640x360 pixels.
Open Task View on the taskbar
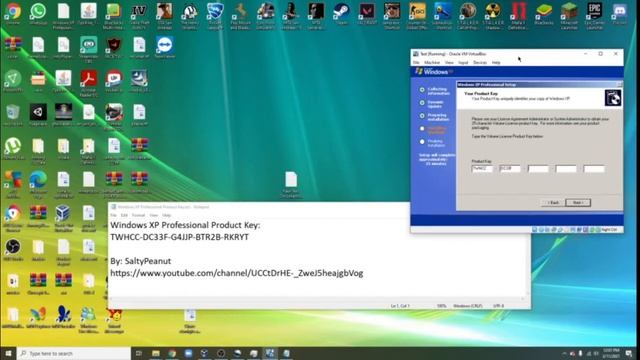coord(139,353)
